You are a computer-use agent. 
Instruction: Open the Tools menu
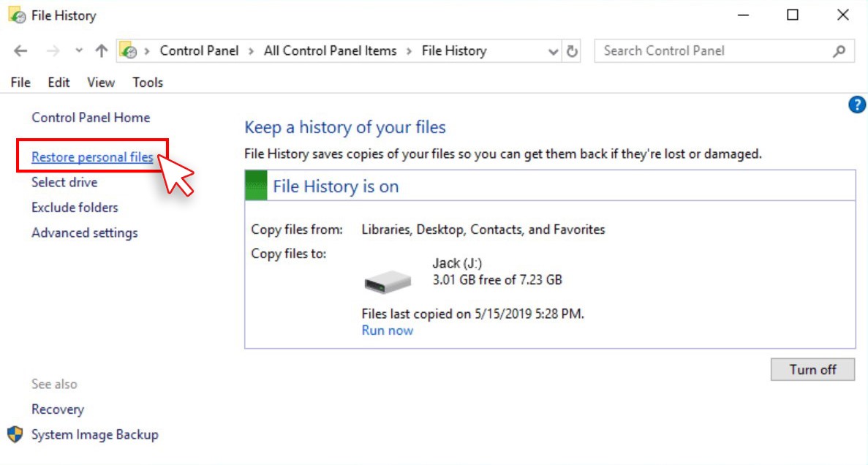[x=148, y=83]
